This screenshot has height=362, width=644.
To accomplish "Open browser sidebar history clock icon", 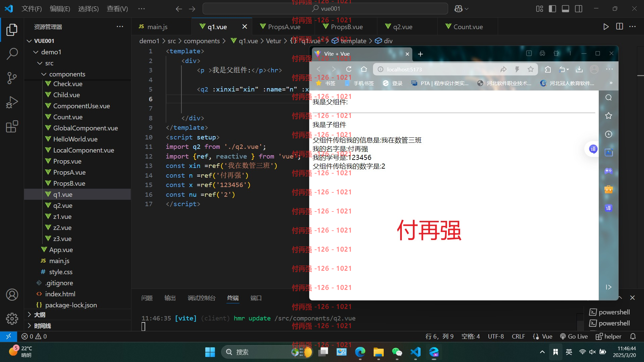I will click(x=608, y=134).
